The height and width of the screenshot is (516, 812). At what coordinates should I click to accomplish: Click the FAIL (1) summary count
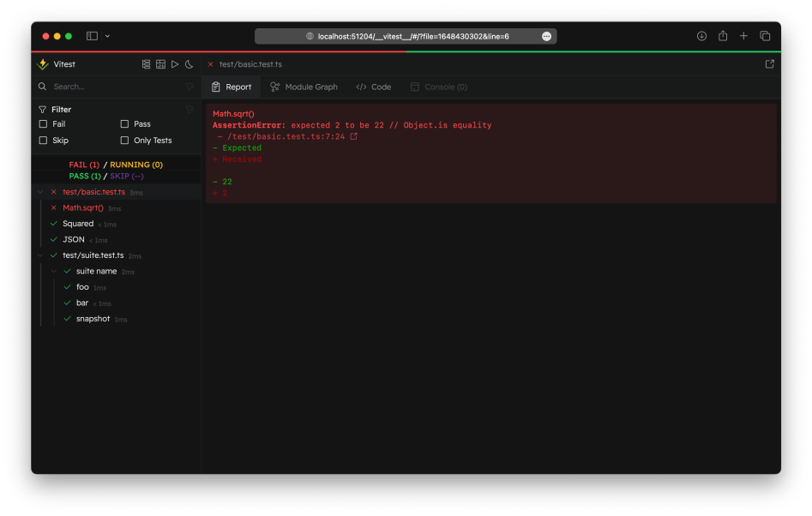pyautogui.click(x=84, y=165)
